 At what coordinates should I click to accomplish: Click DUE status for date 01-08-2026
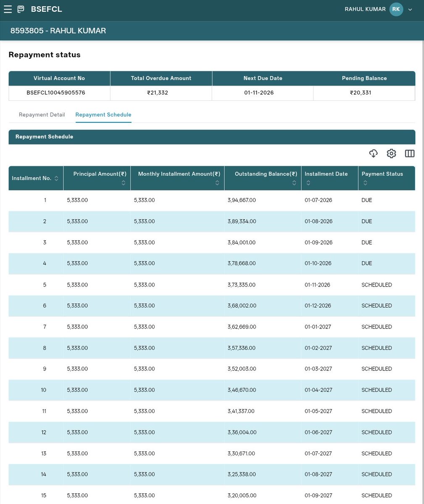point(367,221)
